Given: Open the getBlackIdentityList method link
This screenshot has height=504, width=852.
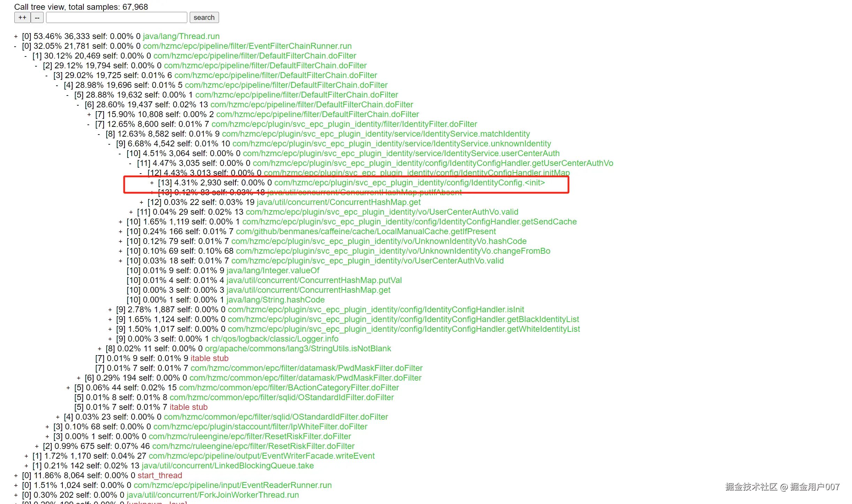Looking at the screenshot, I should (x=403, y=319).
